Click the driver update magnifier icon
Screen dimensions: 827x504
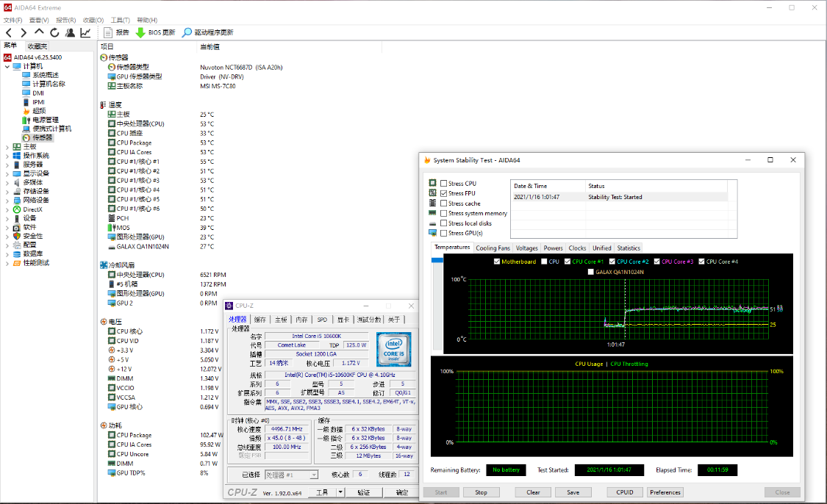[x=187, y=32]
